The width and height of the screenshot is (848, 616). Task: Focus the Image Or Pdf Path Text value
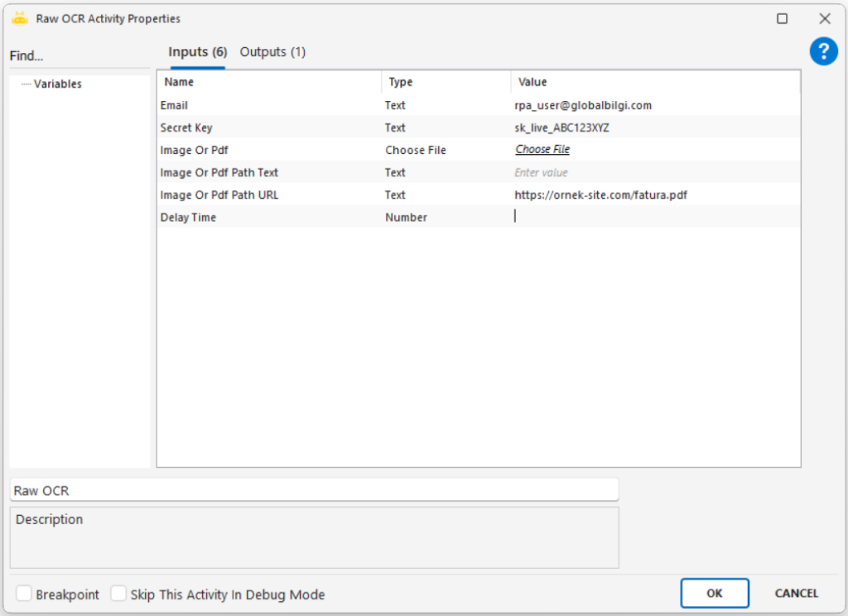pyautogui.click(x=654, y=172)
